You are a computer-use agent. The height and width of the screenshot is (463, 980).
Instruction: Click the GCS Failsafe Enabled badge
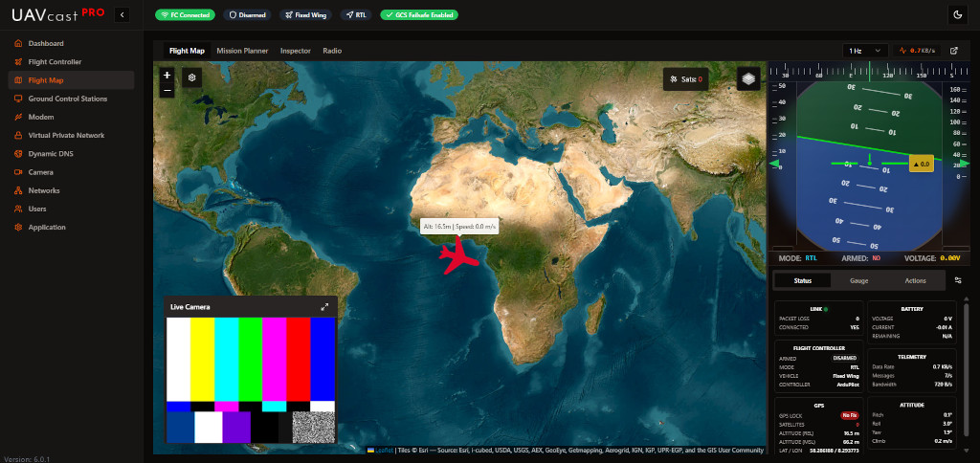(419, 15)
